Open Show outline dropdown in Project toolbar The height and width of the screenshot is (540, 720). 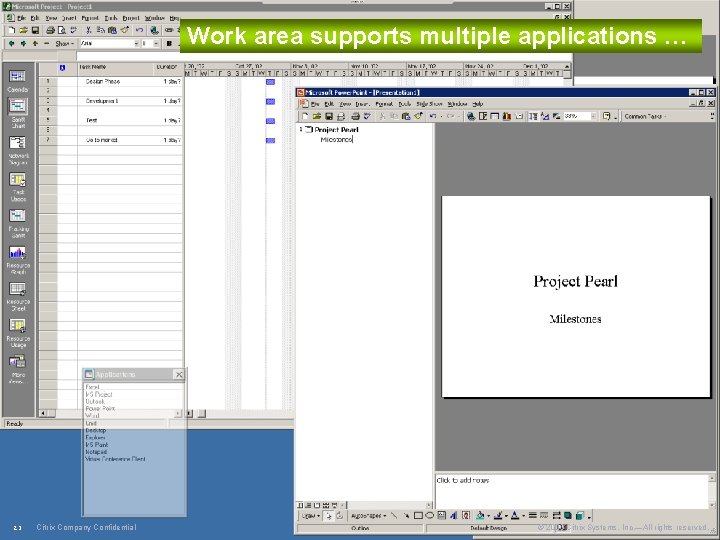(64, 44)
